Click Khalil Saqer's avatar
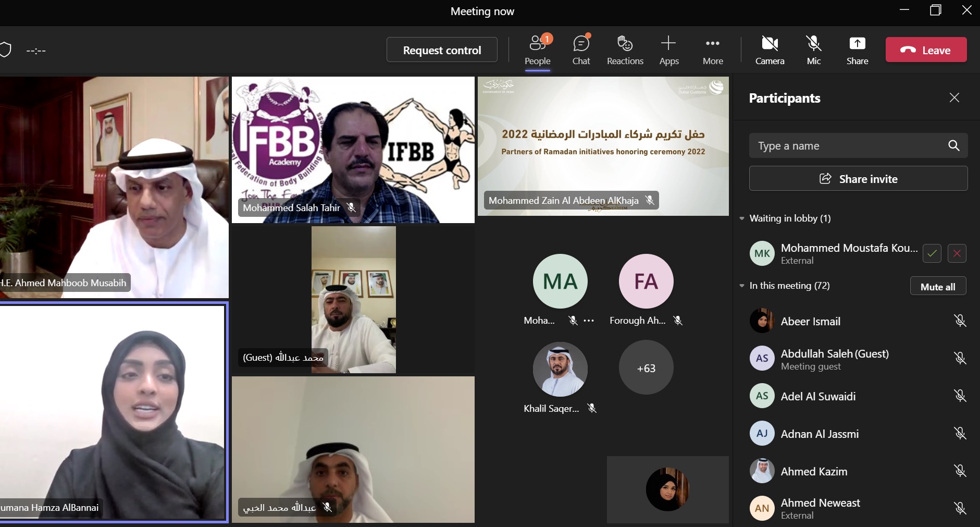980x527 pixels. pyautogui.click(x=560, y=369)
